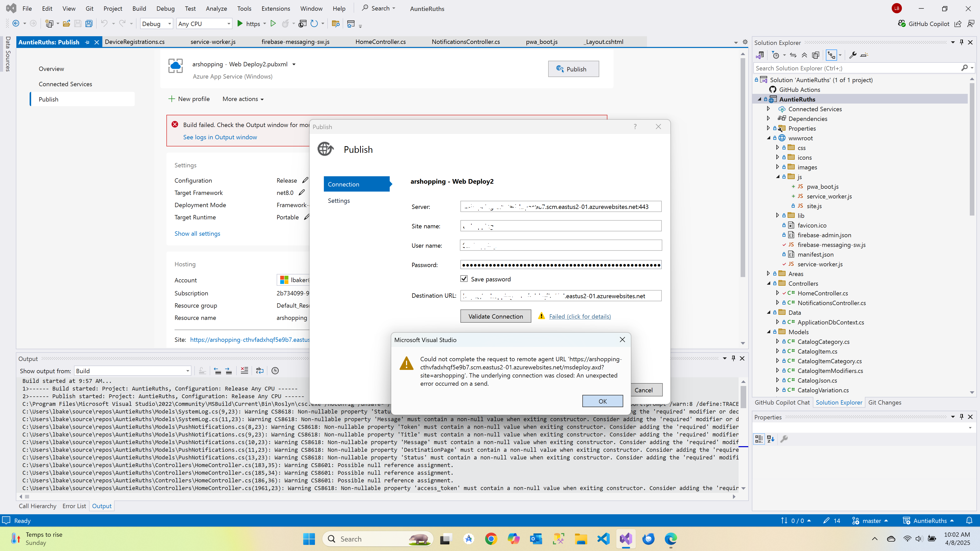Switch to the HomeController.cs tab
This screenshot has height=551, width=980.
(380, 42)
